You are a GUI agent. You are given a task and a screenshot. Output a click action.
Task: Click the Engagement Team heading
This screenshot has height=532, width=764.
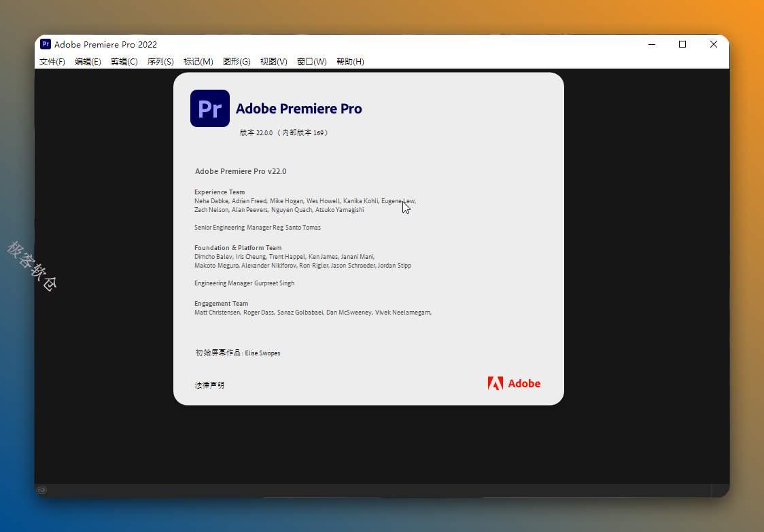coord(221,303)
